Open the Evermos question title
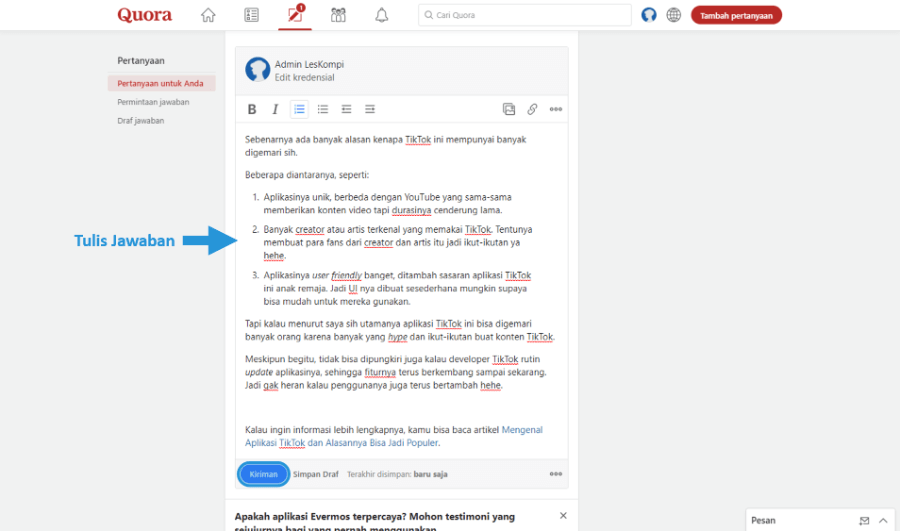 coord(374,521)
